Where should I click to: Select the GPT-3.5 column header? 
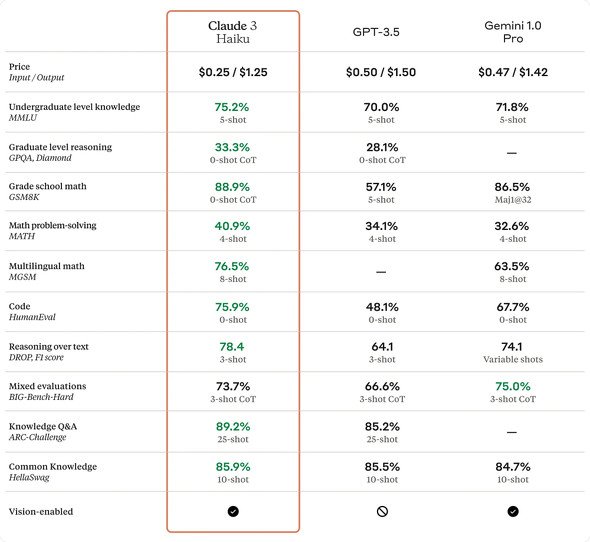(x=376, y=32)
